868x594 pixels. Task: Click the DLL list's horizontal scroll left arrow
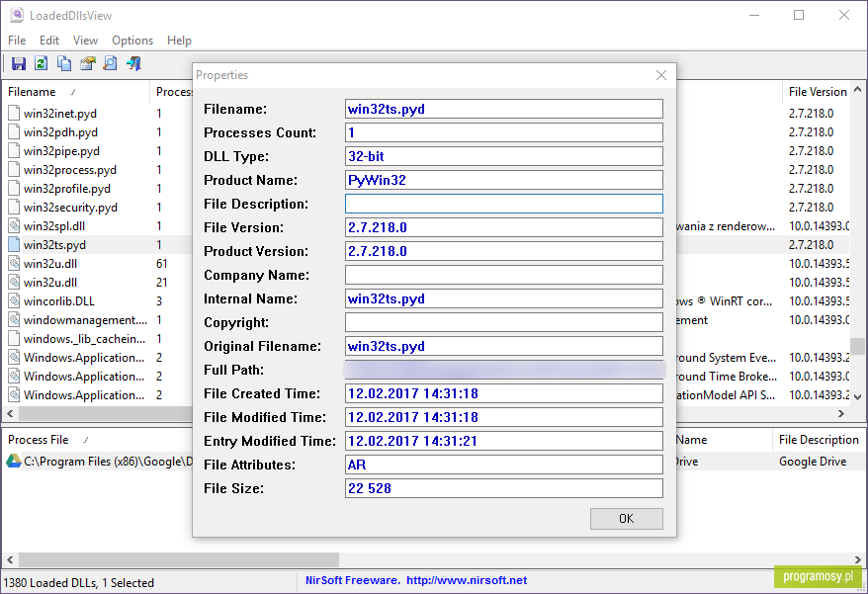pos(10,413)
